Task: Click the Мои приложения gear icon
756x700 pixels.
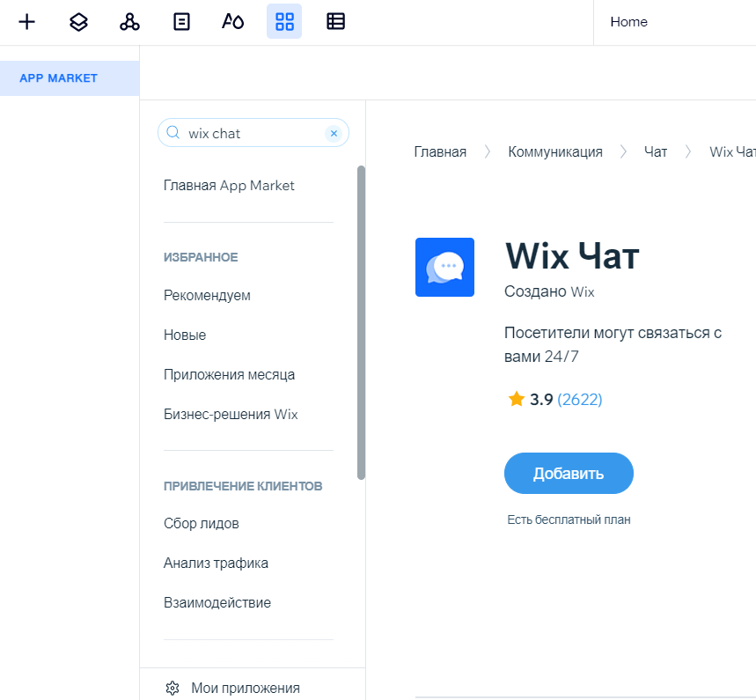Action: pos(172,688)
